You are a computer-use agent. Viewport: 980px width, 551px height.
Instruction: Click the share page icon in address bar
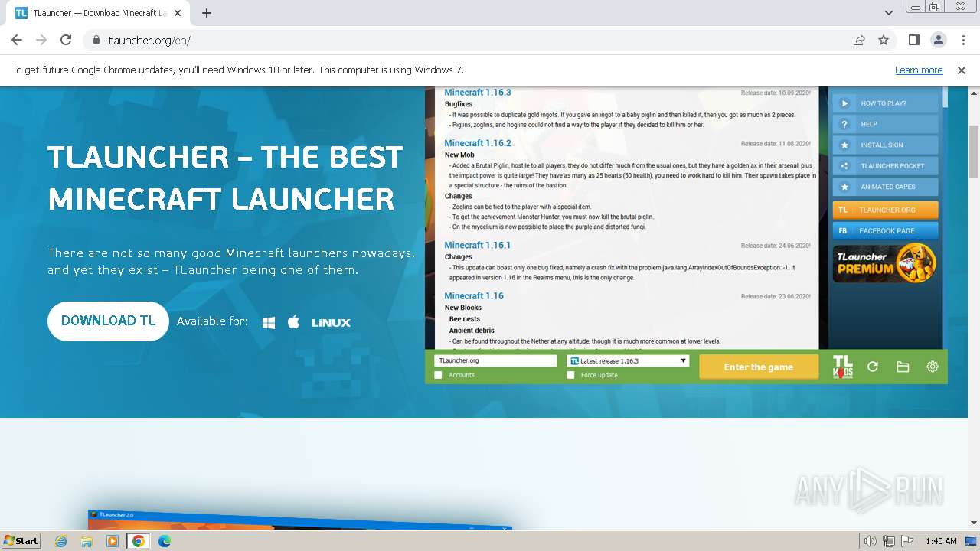(x=859, y=40)
